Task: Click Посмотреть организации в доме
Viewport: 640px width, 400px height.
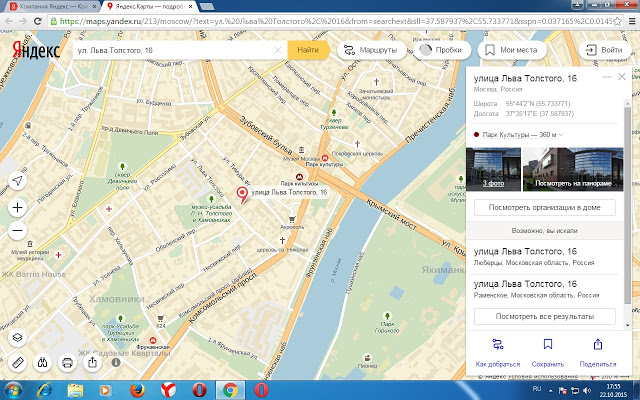Action: 544,207
